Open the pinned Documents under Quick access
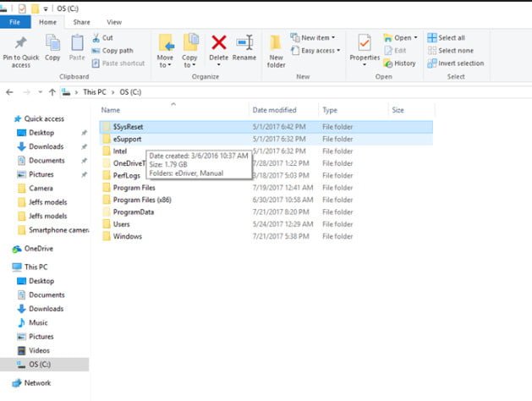The width and height of the screenshot is (532, 401). pos(47,161)
